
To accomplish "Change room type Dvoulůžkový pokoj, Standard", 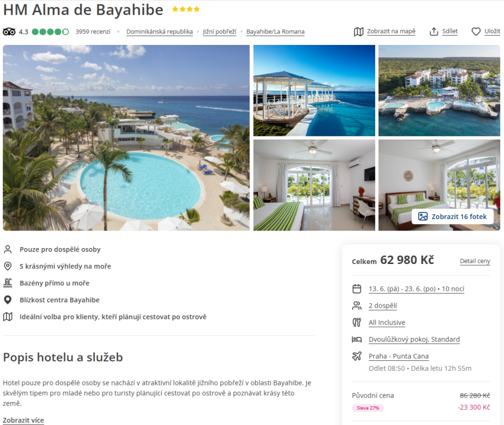I will pos(414,339).
